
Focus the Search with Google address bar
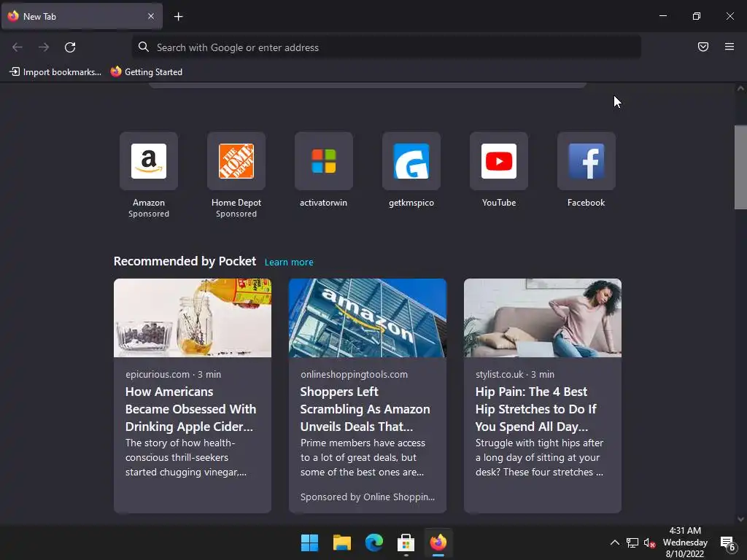coord(387,47)
